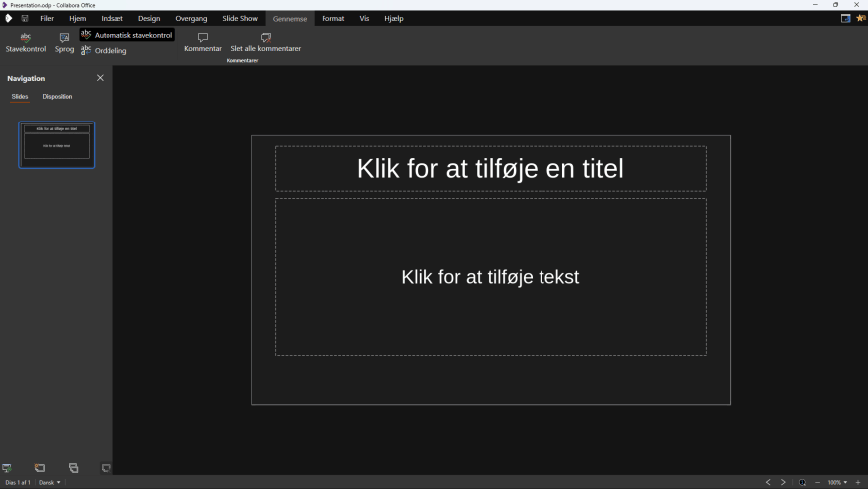Go to next slide using right arrow

[783, 482]
